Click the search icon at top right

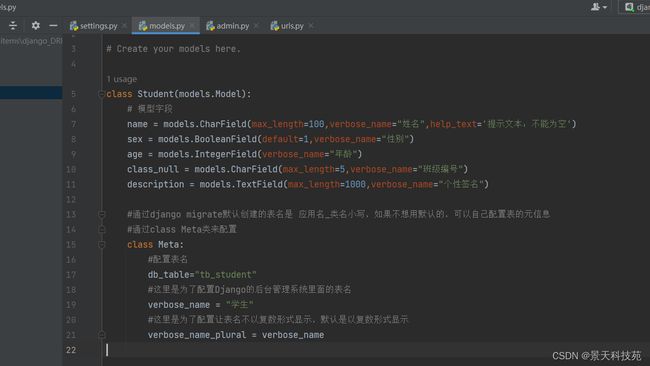[x=629, y=7]
